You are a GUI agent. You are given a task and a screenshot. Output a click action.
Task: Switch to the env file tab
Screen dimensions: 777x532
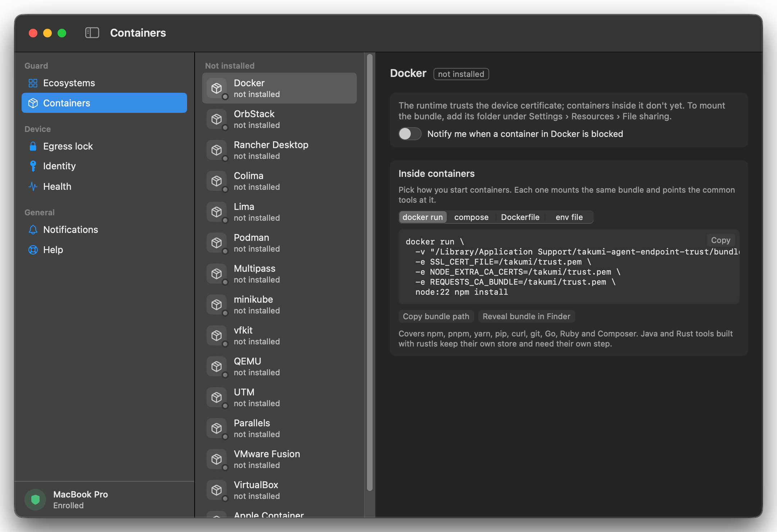[x=569, y=217]
